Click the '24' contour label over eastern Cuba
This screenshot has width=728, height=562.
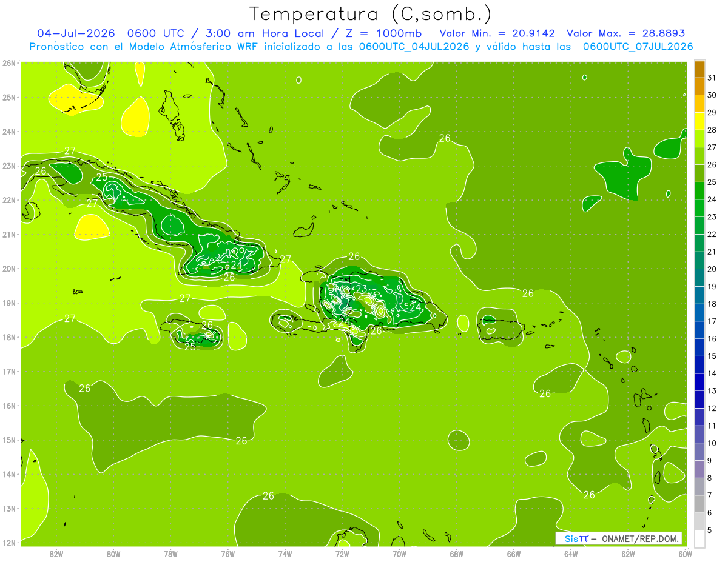click(237, 264)
